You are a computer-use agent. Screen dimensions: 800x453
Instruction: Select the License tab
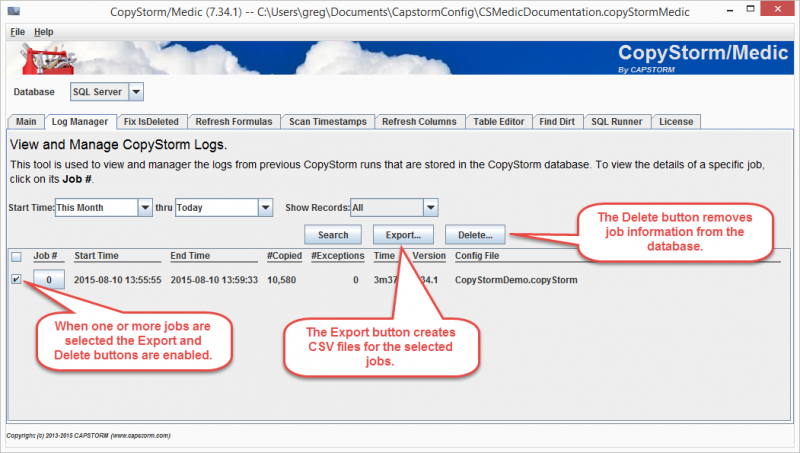point(676,121)
